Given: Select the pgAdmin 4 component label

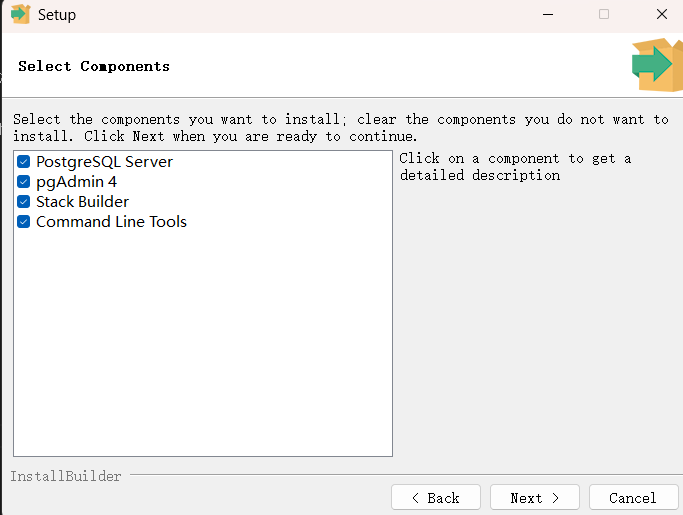Looking at the screenshot, I should click(x=77, y=182).
